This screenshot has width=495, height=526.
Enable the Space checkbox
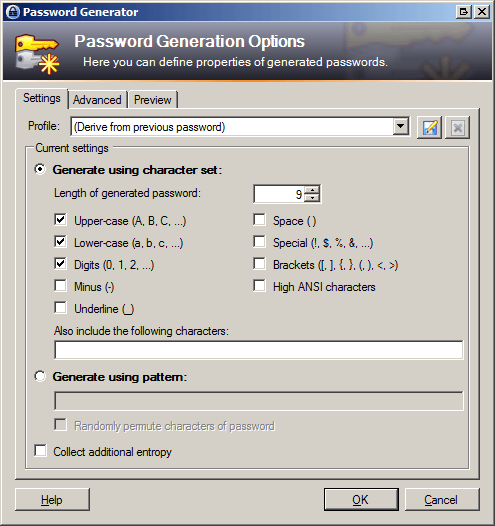tap(259, 220)
